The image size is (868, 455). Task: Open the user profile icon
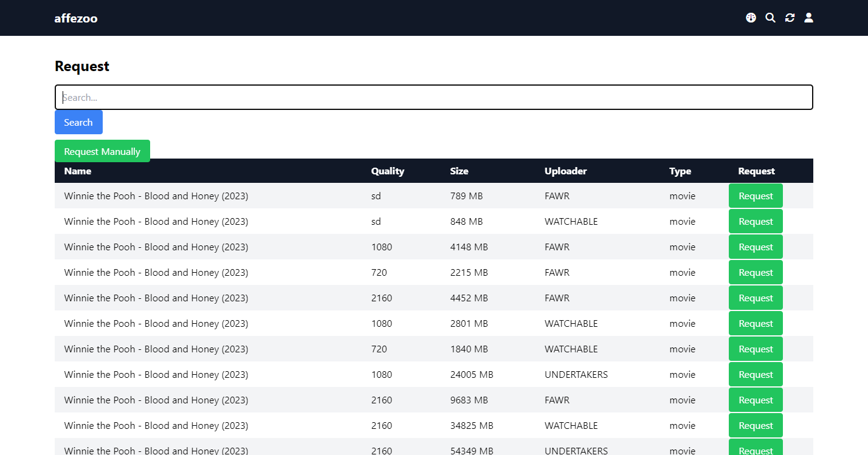[808, 18]
